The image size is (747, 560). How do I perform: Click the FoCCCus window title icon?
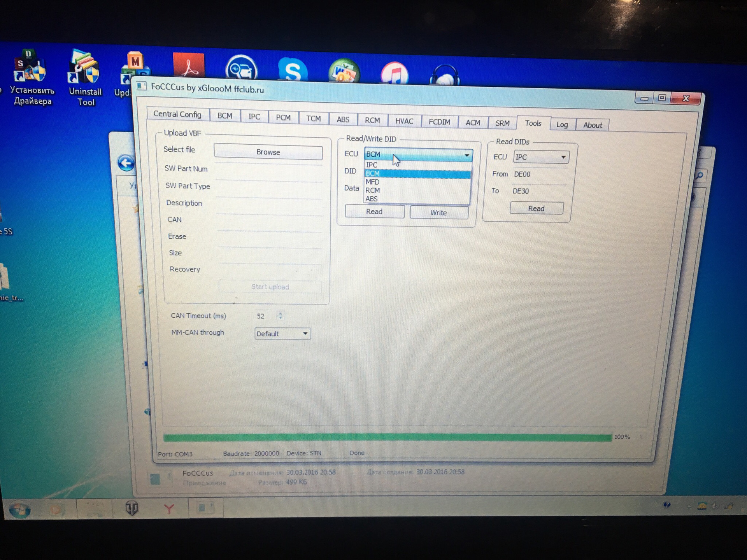pyautogui.click(x=141, y=86)
